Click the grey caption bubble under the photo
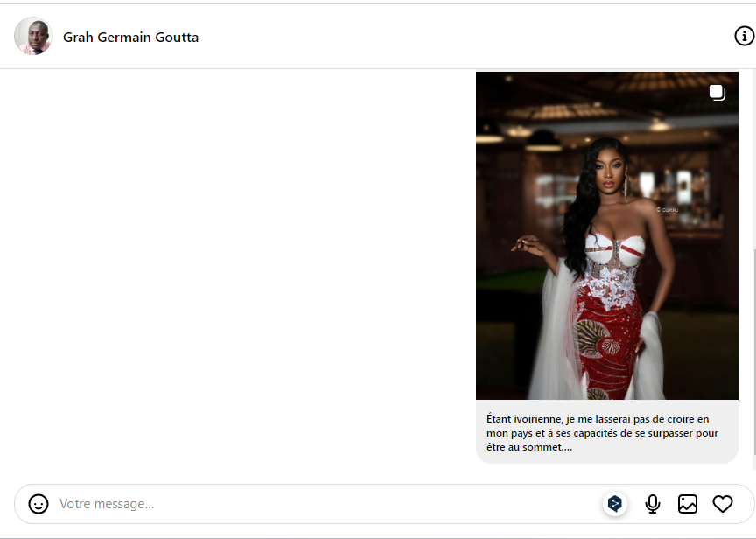The height and width of the screenshot is (539, 756). 607,431
